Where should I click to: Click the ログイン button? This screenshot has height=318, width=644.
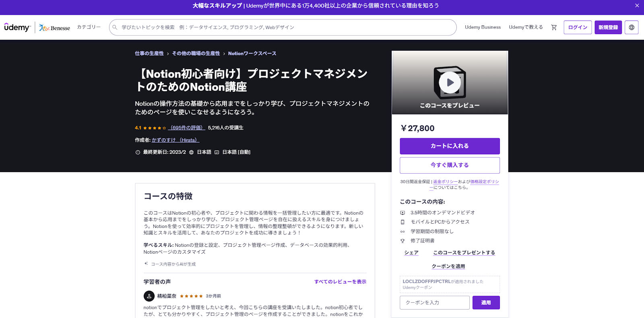[578, 27]
